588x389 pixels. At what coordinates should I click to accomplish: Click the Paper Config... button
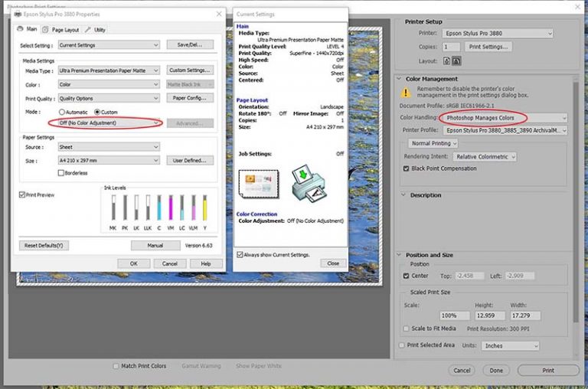click(x=190, y=98)
